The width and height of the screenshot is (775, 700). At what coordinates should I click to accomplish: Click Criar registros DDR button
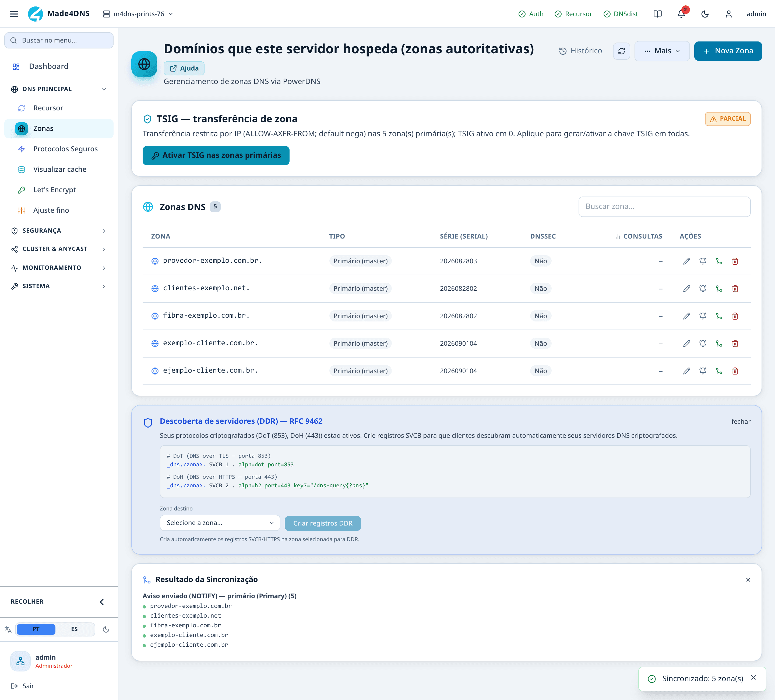pos(323,523)
